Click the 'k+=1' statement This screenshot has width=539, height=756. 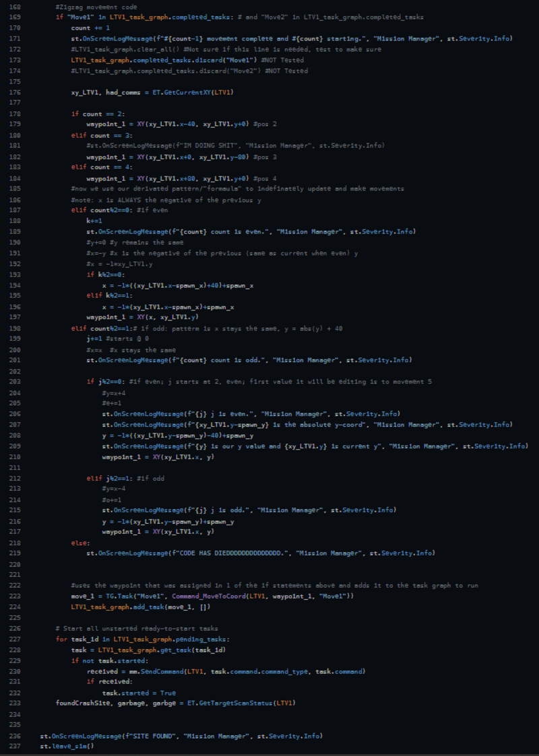coord(94,221)
